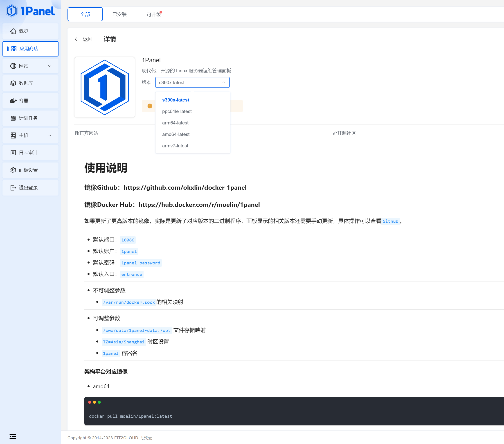Screen dimensions: 504x444
Task: Expand the 主机 sidebar submenu
Action: click(x=50, y=135)
